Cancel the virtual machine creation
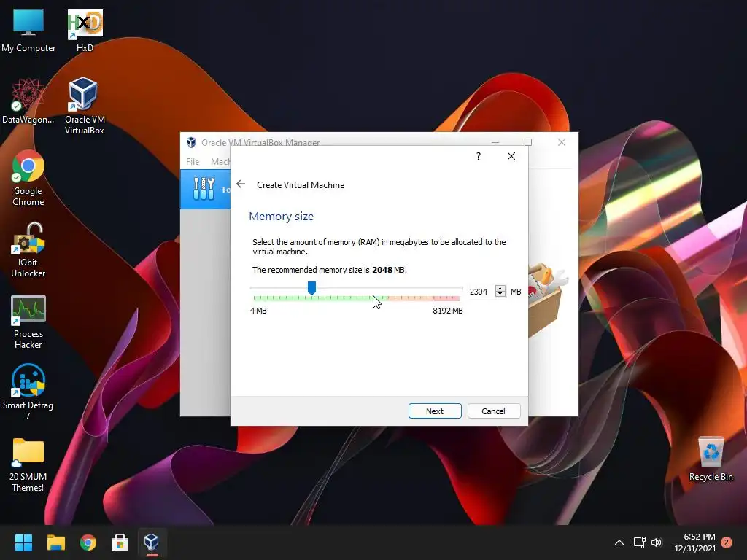The height and width of the screenshot is (560, 747). coord(494,411)
